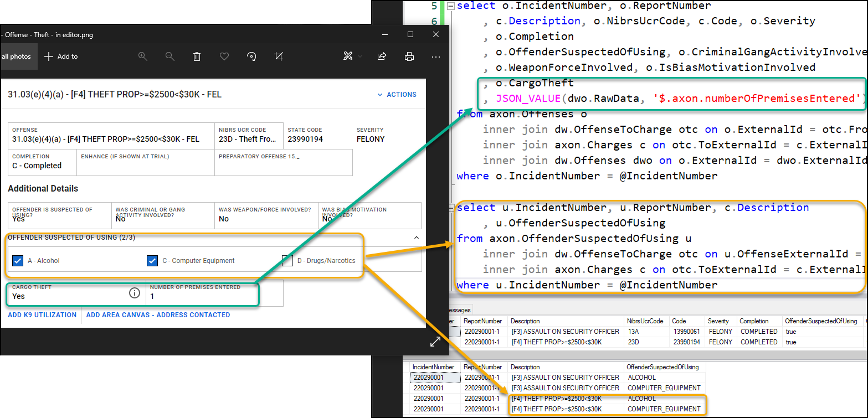868x418 pixels.
Task: Click the ADD K9 UTILIZATION link
Action: (x=41, y=314)
